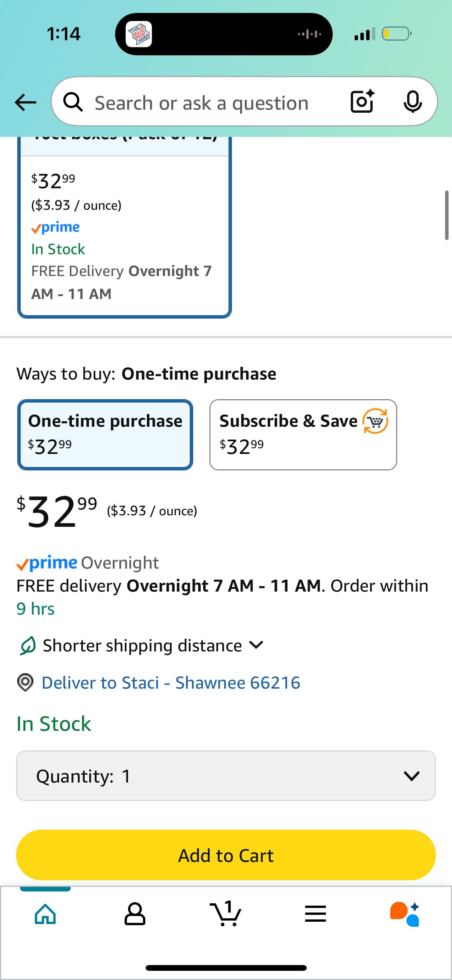Image resolution: width=452 pixels, height=980 pixels.
Task: Click the page scrollbar indicator
Action: 447,215
